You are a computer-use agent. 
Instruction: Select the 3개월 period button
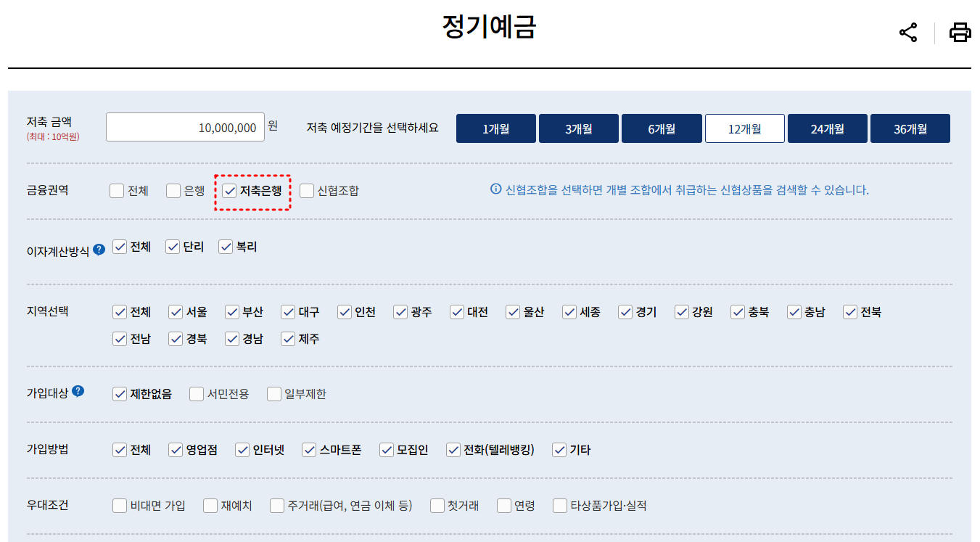tap(579, 128)
